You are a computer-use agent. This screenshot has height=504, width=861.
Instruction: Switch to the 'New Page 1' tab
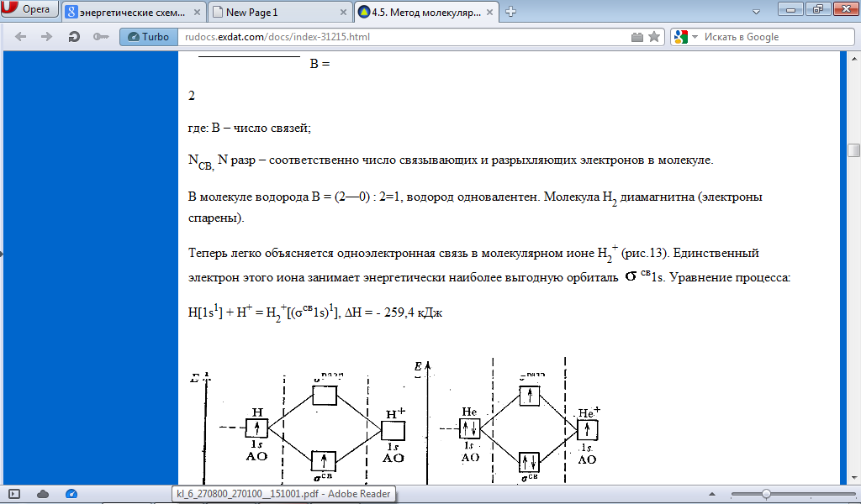coord(280,12)
